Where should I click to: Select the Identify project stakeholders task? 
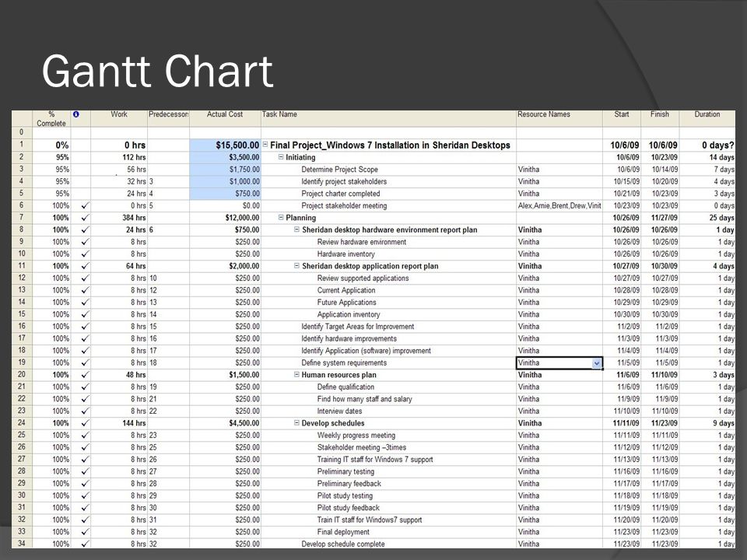point(343,181)
